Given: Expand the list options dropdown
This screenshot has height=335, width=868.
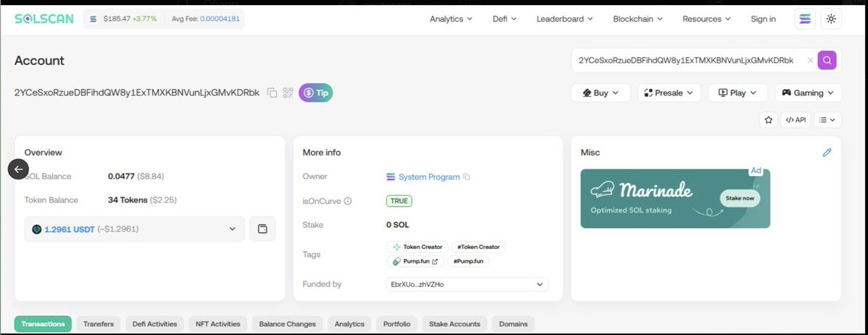Looking at the screenshot, I should (x=827, y=119).
